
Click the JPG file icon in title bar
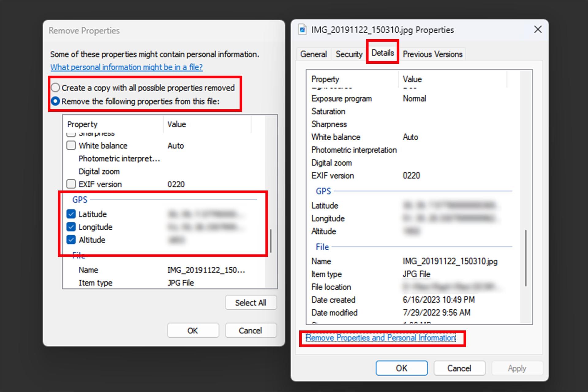click(x=302, y=30)
